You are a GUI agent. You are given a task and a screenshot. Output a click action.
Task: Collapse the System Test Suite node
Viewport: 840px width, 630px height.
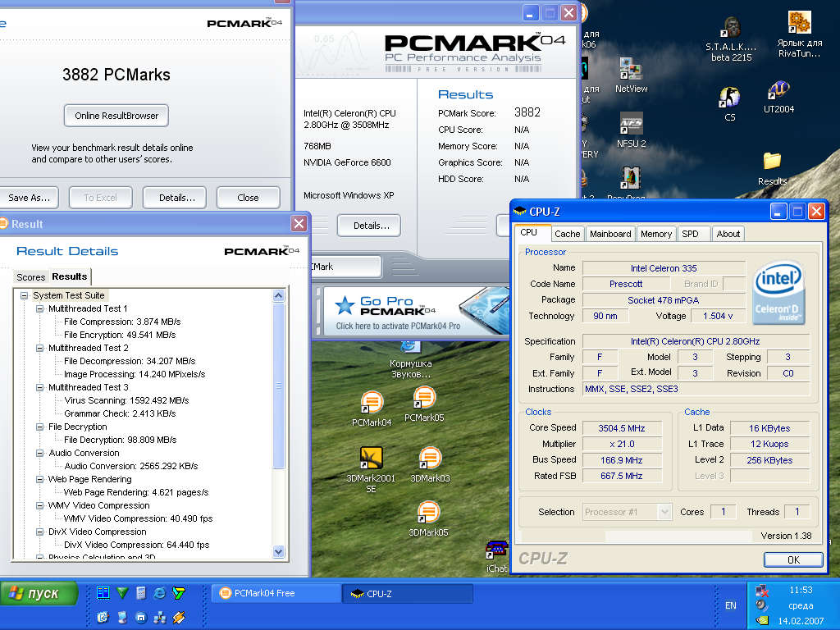24,295
